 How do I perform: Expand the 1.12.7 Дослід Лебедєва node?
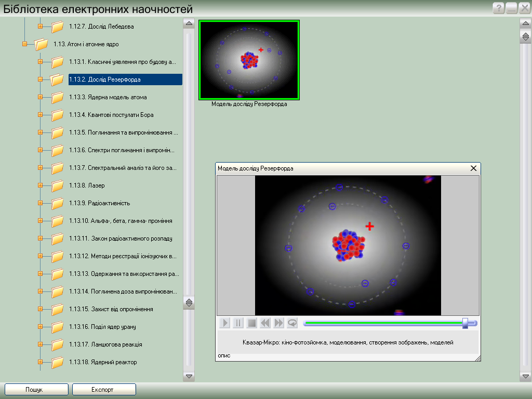pos(40,26)
